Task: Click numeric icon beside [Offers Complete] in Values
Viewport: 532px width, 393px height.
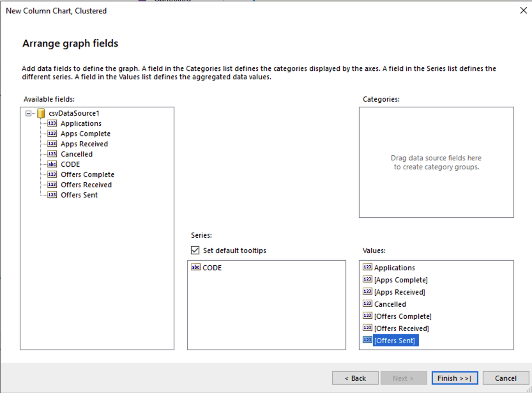Action: (x=367, y=316)
